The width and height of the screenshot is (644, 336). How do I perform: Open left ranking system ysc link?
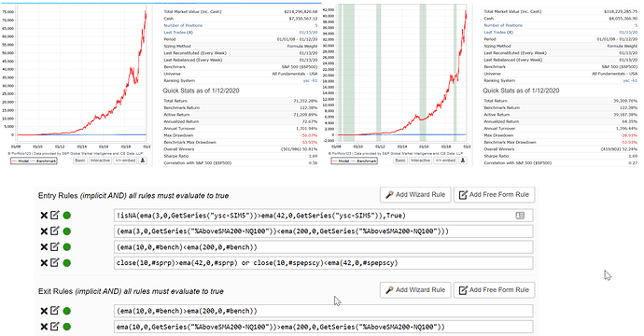(x=310, y=81)
